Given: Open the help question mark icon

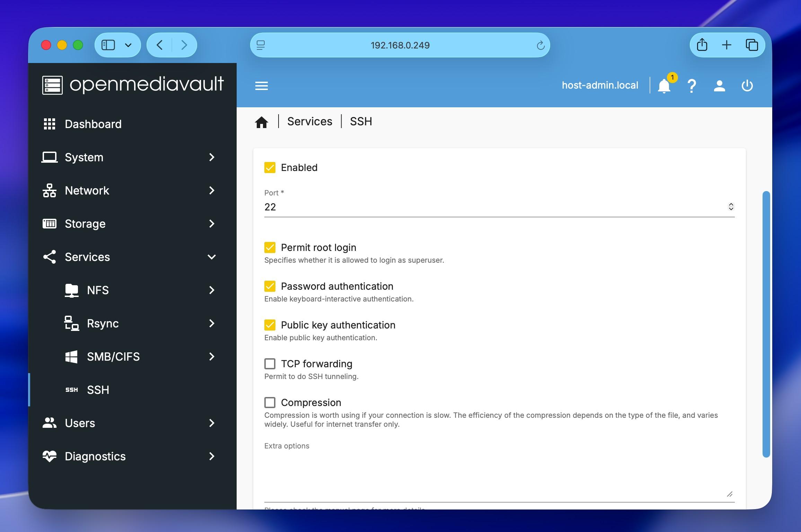Looking at the screenshot, I should point(692,85).
